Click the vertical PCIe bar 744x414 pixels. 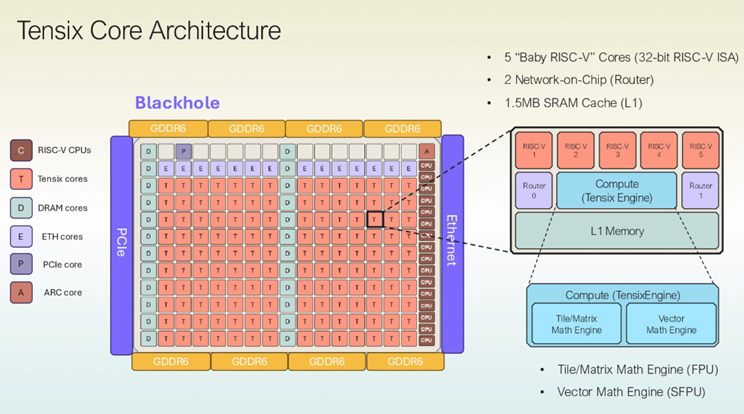121,245
